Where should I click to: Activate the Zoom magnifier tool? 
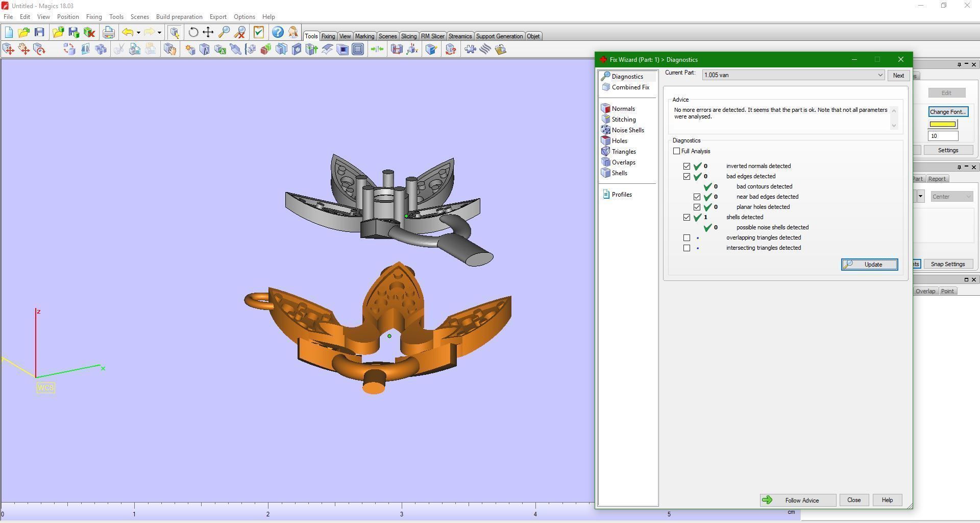pos(224,33)
